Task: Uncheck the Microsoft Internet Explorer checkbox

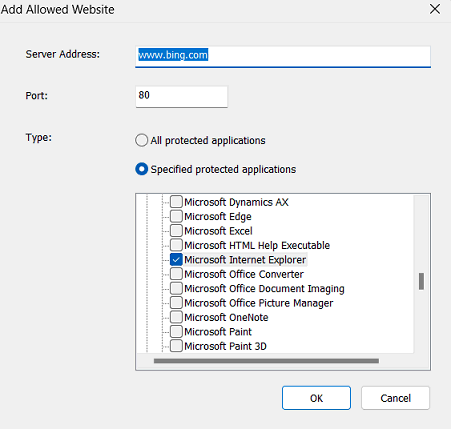Action: click(176, 259)
